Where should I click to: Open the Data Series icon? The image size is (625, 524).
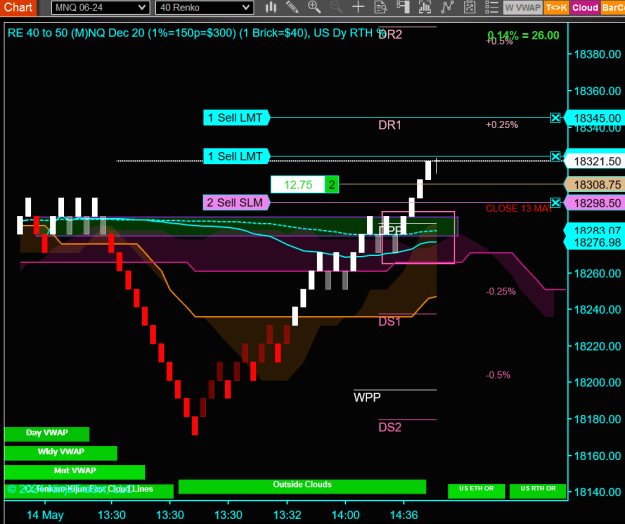[425, 7]
